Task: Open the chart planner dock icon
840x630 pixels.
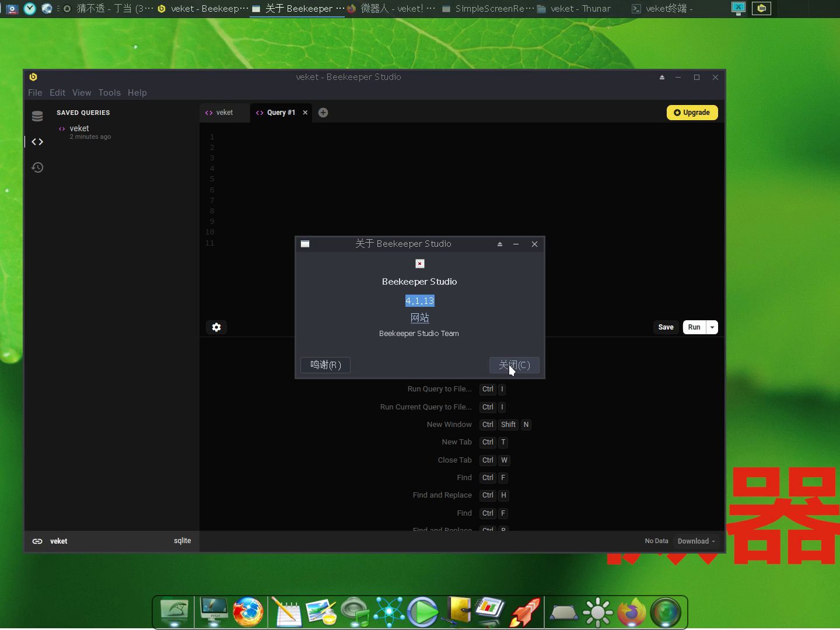Action: click(490, 612)
